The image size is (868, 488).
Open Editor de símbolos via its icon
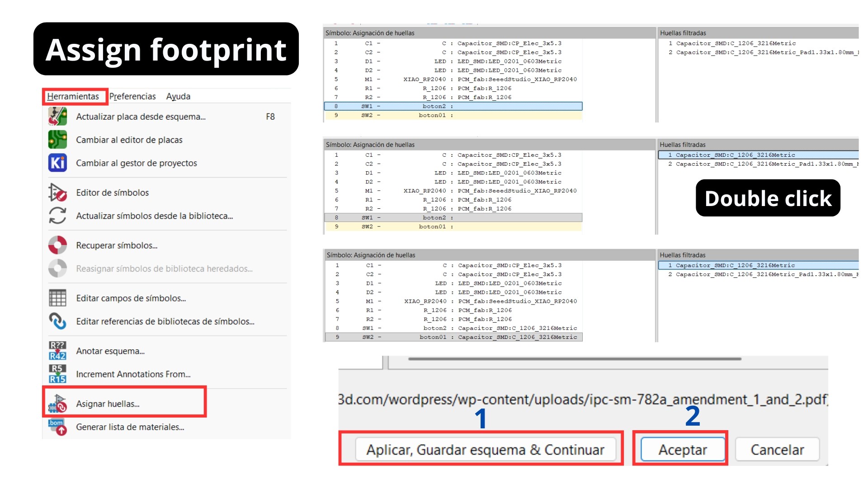[57, 192]
